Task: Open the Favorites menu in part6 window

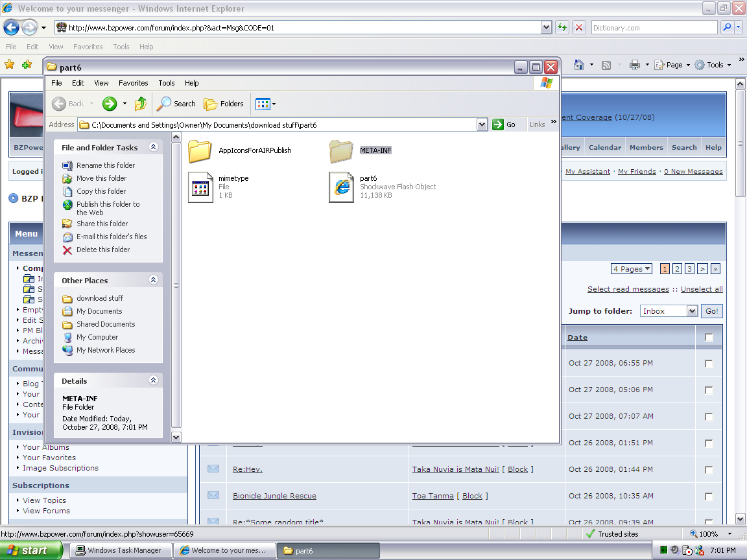Action: point(133,83)
